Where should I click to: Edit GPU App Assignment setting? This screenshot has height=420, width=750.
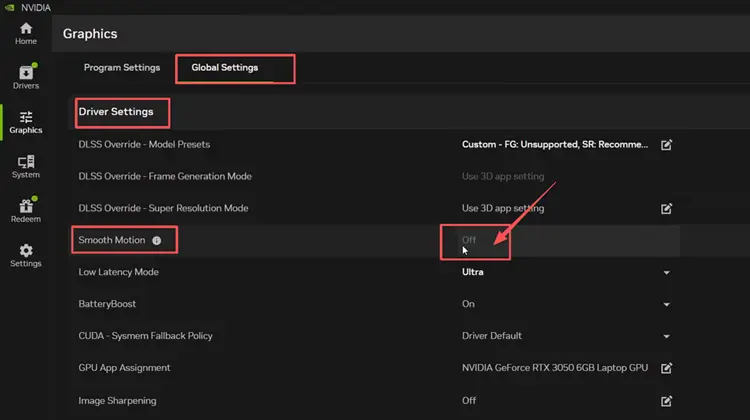point(666,368)
